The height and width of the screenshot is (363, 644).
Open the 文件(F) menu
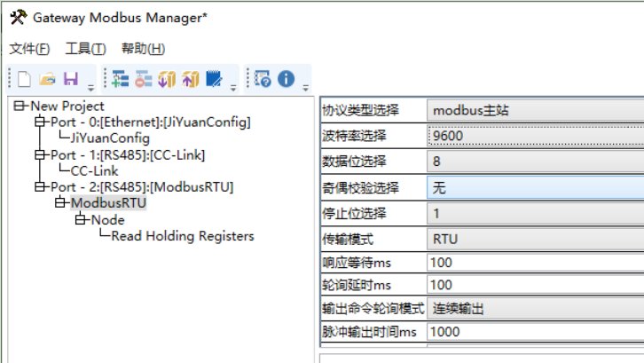point(29,49)
